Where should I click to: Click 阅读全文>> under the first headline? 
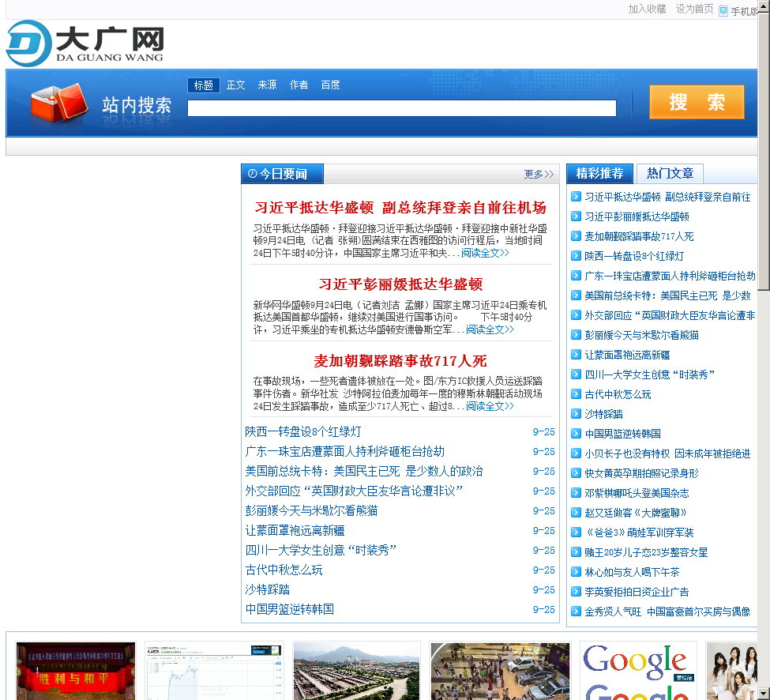coord(485,253)
